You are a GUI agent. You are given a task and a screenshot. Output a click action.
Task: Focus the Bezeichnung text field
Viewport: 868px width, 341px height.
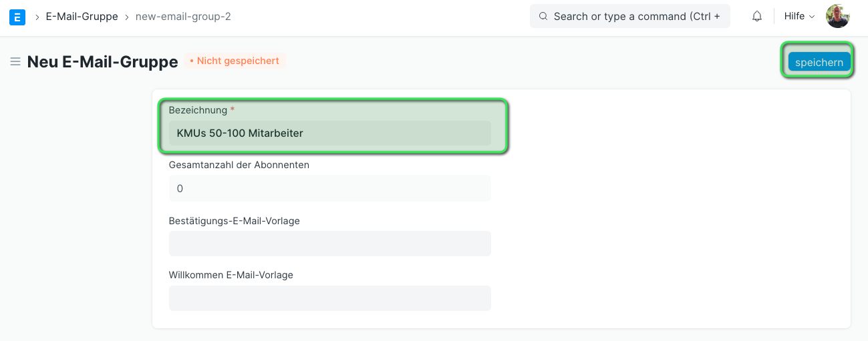(x=330, y=133)
